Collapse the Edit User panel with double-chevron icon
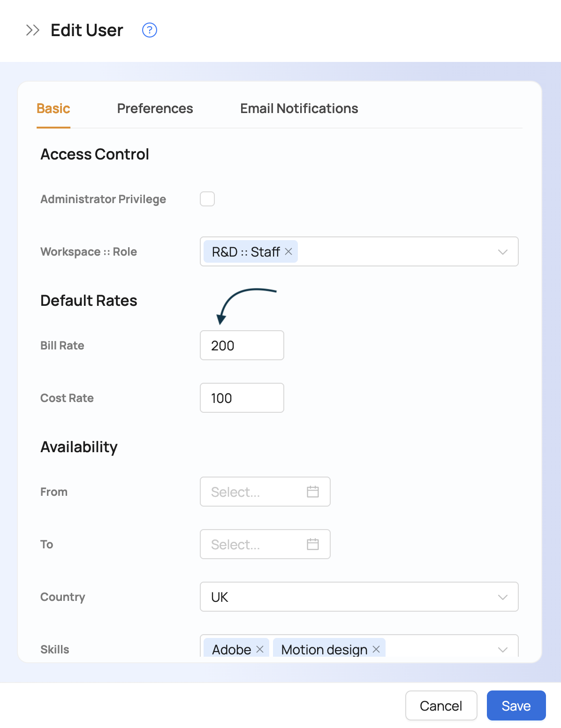 coord(32,30)
